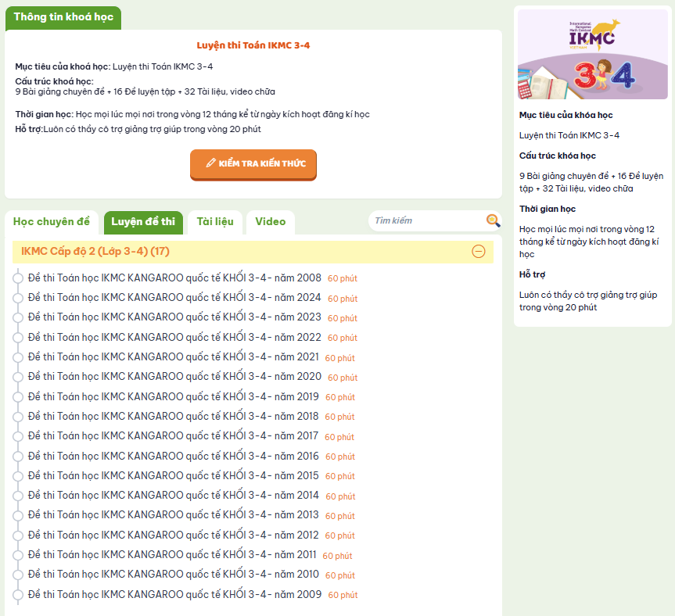The image size is (675, 616).
Task: Click the circle marker beside năm 2008 exam
Action: pos(18,278)
